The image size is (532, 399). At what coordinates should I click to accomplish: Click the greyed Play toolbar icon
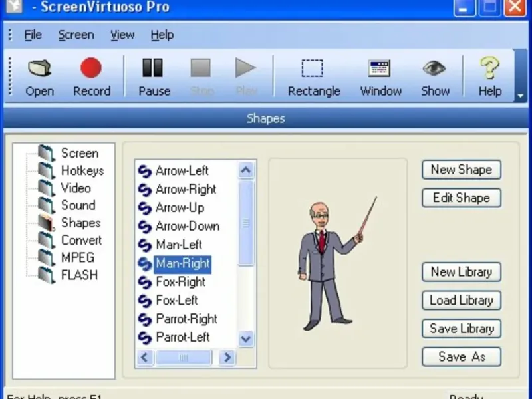(245, 68)
